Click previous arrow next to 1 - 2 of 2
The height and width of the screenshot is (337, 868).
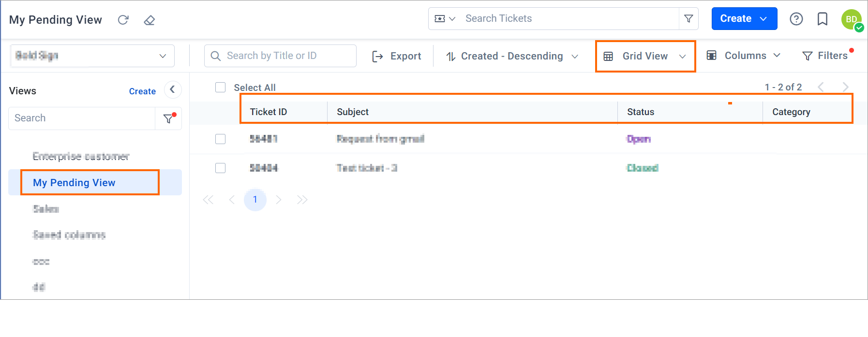(821, 87)
